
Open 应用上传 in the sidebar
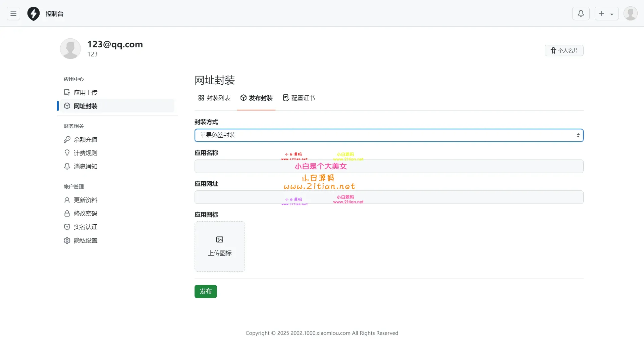(x=85, y=93)
